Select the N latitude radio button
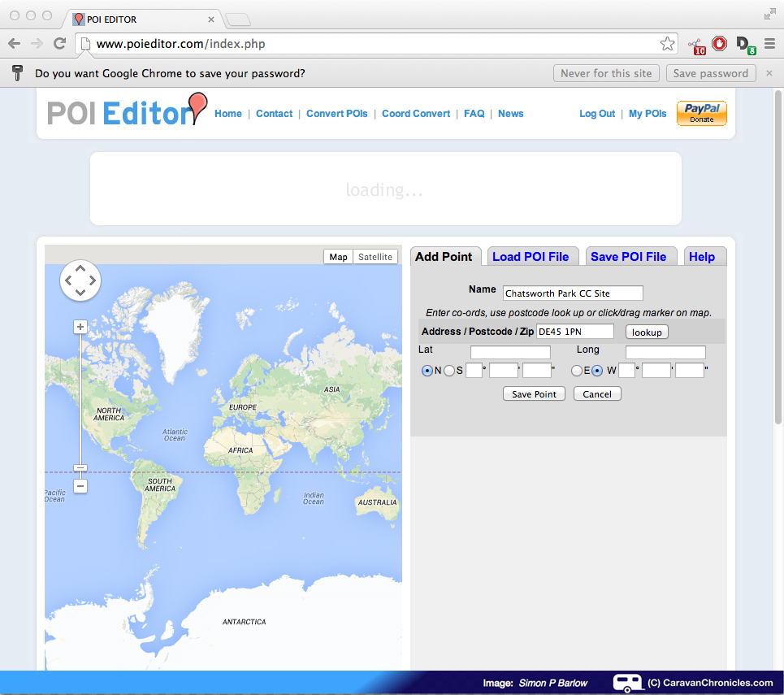784x695 pixels. click(x=427, y=371)
